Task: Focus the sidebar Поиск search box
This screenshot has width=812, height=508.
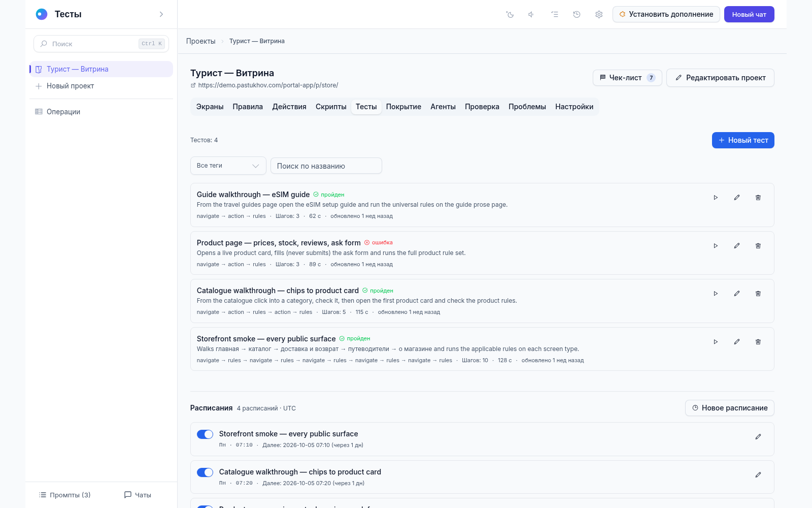Action: pyautogui.click(x=101, y=44)
